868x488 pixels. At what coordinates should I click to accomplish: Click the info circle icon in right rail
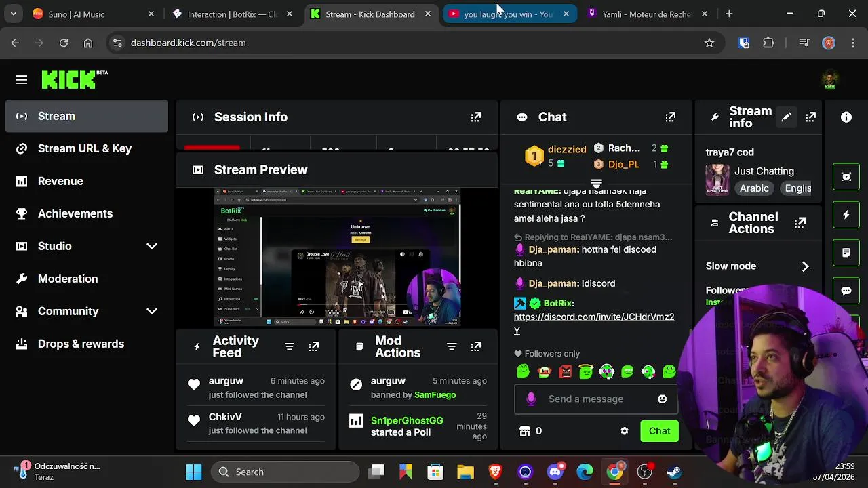846,117
